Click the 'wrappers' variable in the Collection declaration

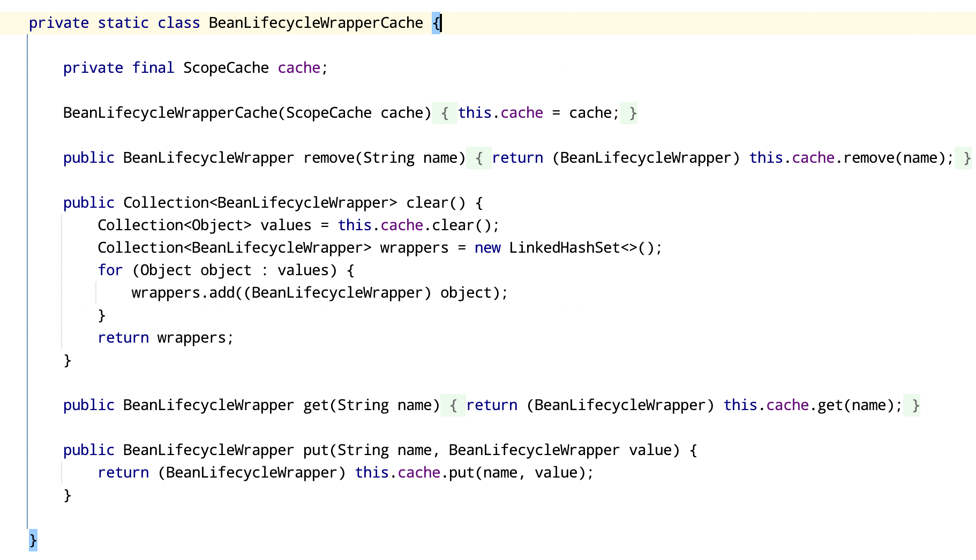pos(415,248)
